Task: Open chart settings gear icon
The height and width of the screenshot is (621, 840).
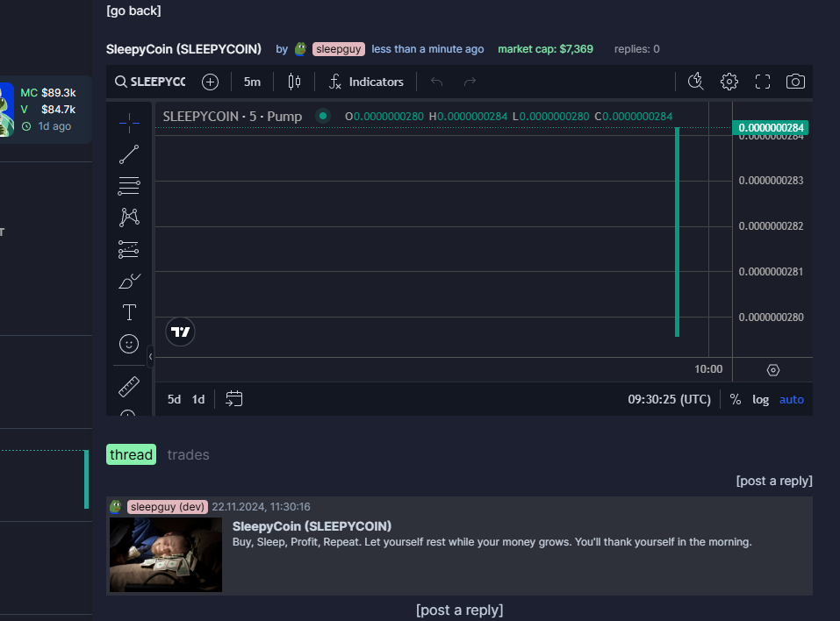Action: pyautogui.click(x=729, y=82)
